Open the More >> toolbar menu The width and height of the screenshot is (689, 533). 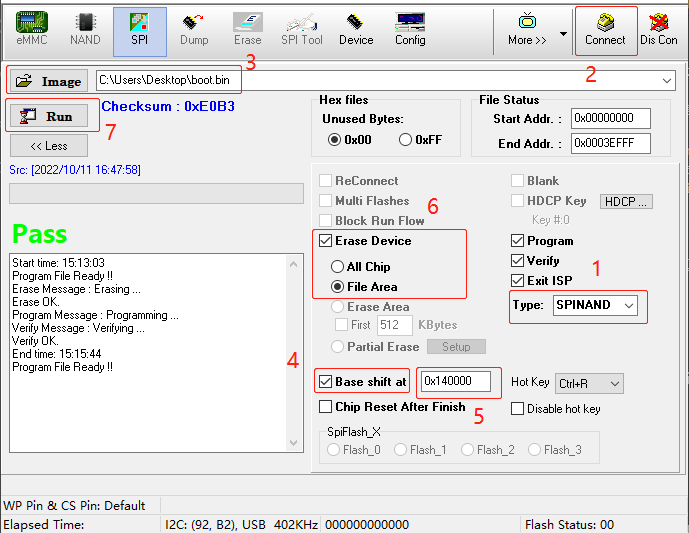[527, 28]
